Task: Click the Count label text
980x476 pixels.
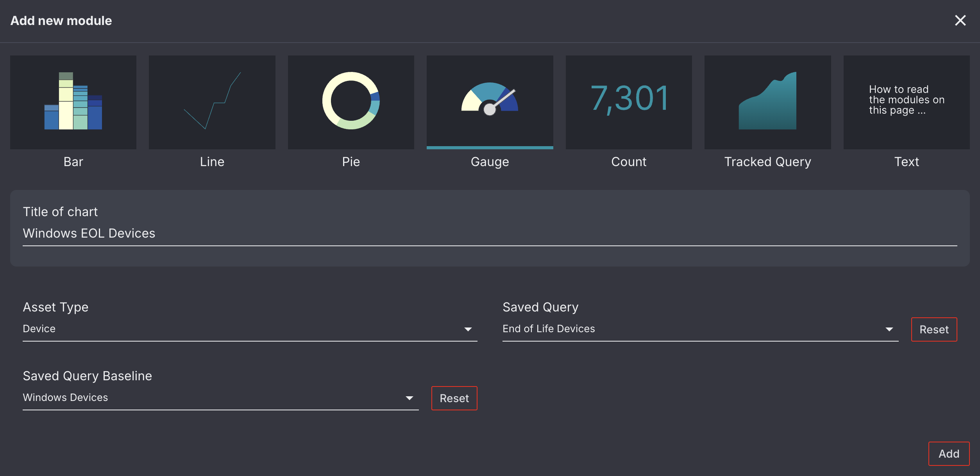Action: (x=629, y=162)
